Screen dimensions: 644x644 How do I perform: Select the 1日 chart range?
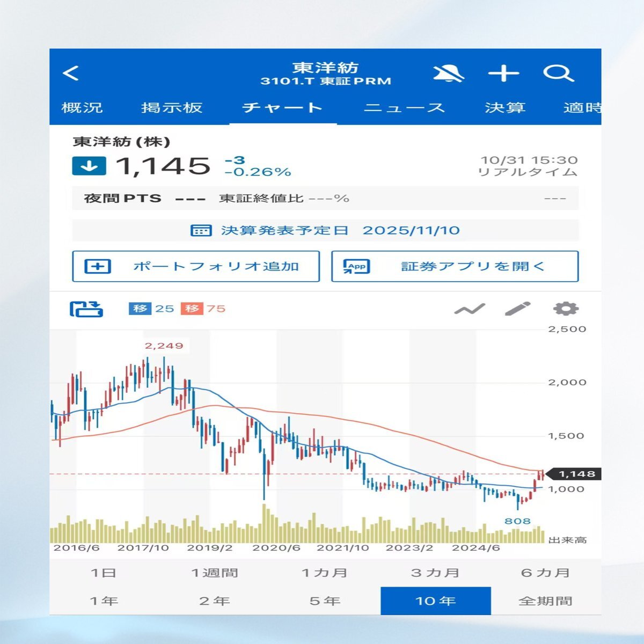pyautogui.click(x=104, y=573)
